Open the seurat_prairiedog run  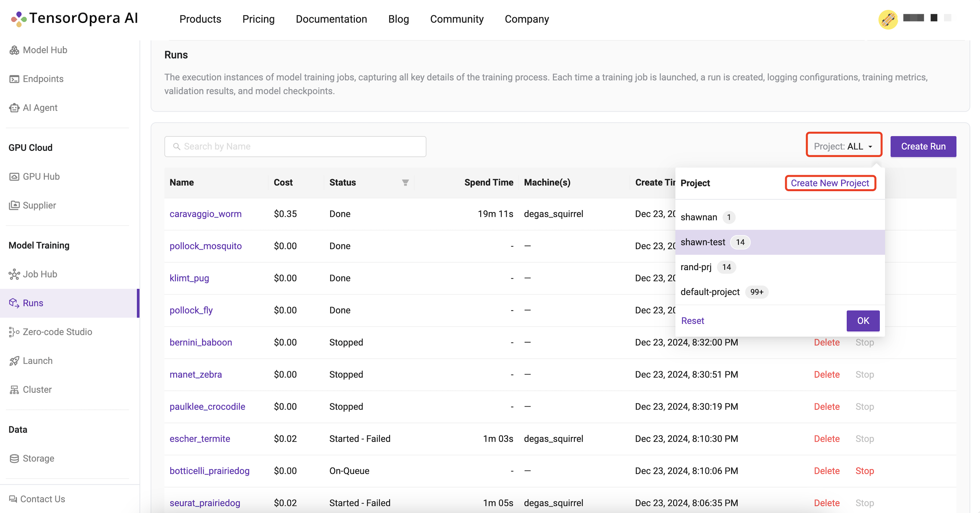(x=205, y=503)
